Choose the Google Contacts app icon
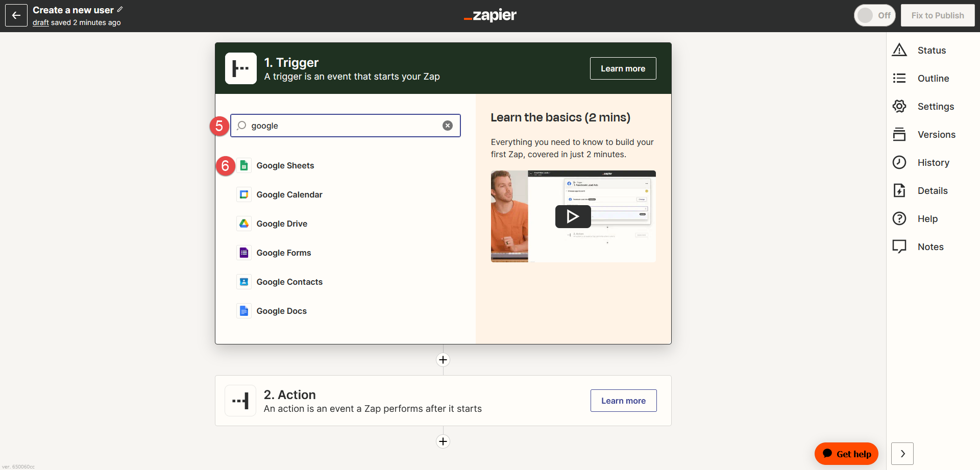Viewport: 980px width, 470px height. click(244, 282)
